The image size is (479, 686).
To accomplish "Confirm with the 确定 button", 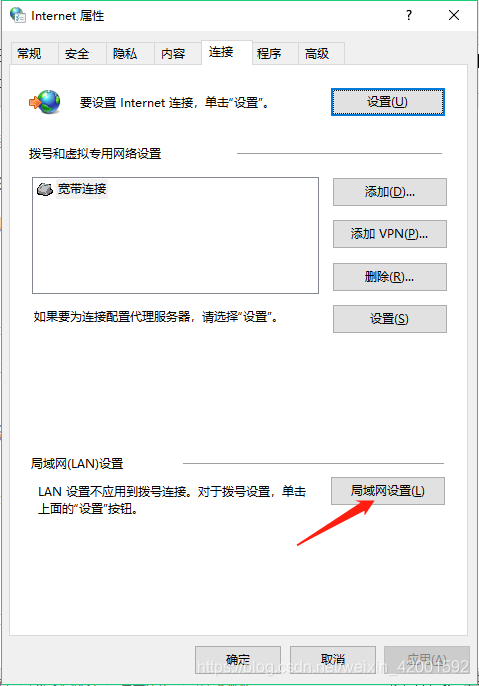I will [x=238, y=659].
